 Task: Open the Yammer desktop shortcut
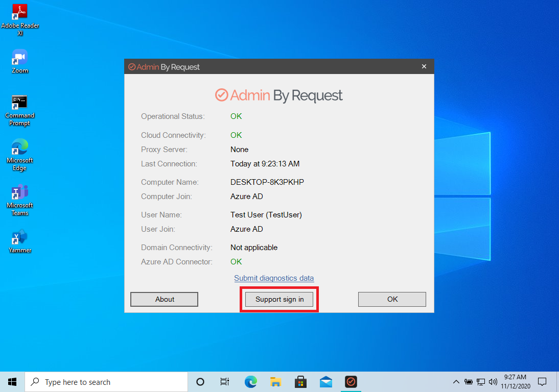20,241
